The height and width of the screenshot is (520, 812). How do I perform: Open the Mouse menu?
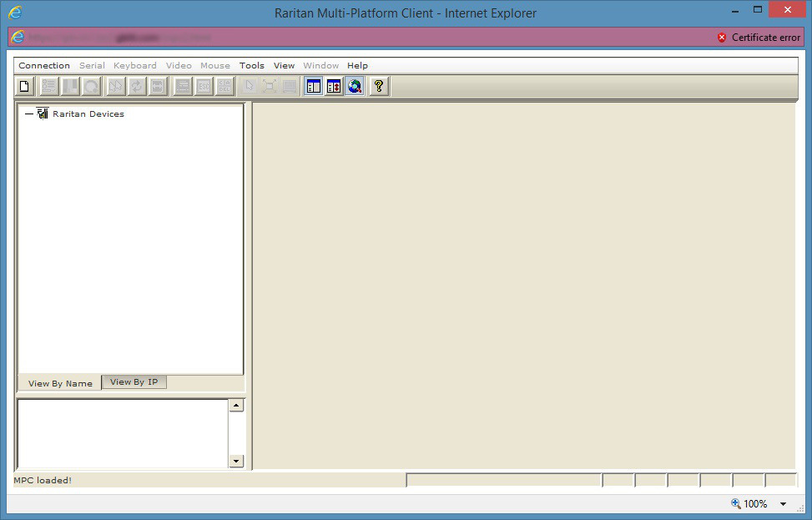tap(215, 65)
